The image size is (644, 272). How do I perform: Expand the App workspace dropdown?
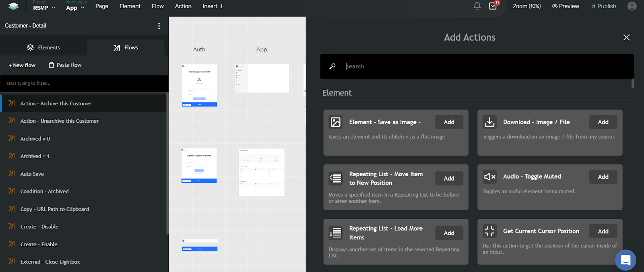(75, 8)
